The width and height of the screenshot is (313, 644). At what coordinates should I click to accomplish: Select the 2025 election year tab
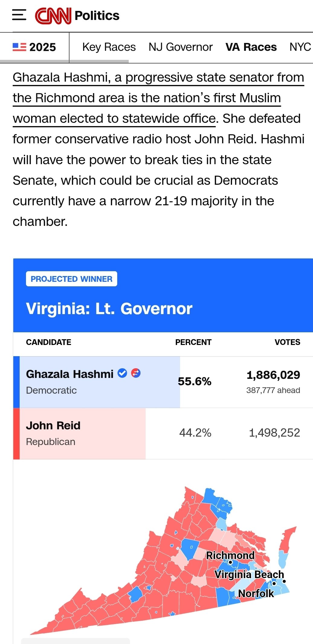(42, 47)
